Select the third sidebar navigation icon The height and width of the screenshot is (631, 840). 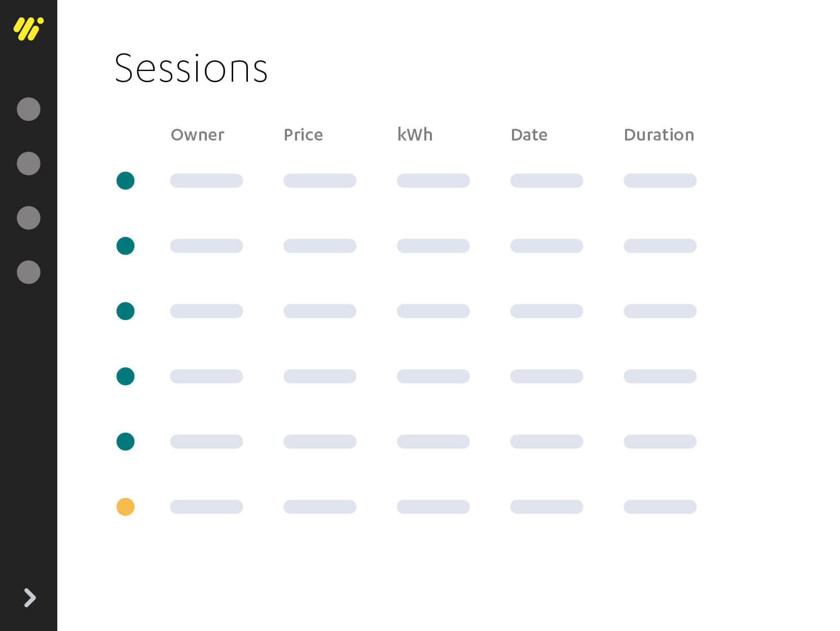tap(29, 218)
